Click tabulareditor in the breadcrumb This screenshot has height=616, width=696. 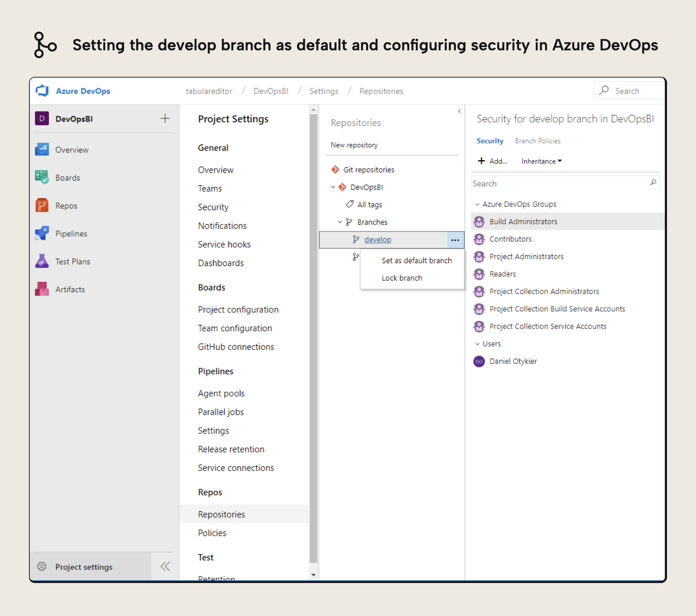(209, 91)
